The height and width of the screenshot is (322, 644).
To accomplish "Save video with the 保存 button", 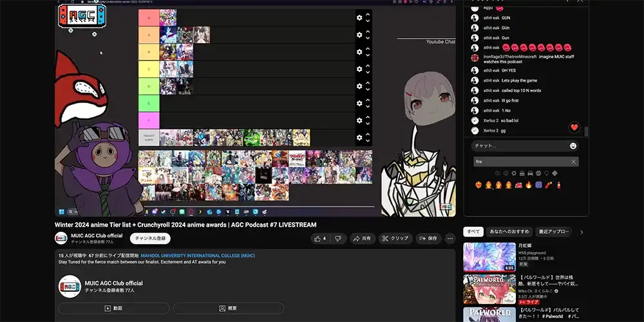I will 427,238.
